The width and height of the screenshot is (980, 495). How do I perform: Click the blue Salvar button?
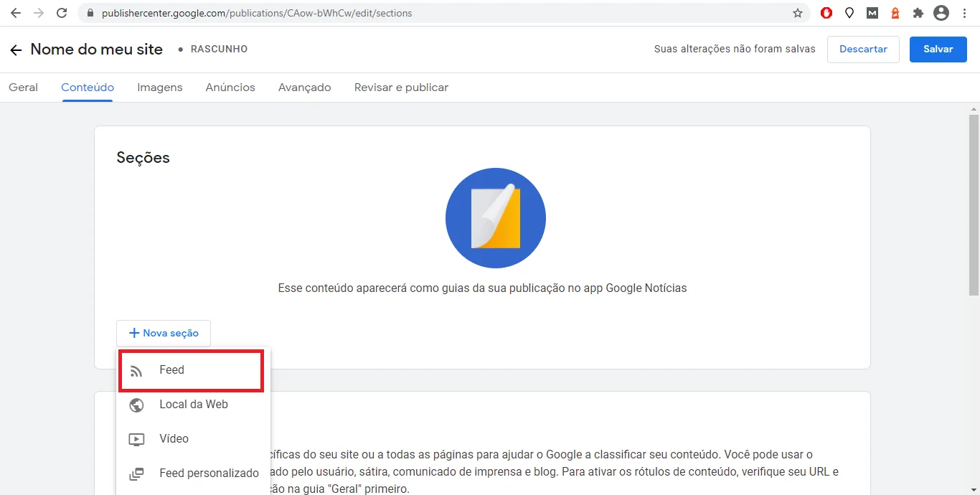938,49
